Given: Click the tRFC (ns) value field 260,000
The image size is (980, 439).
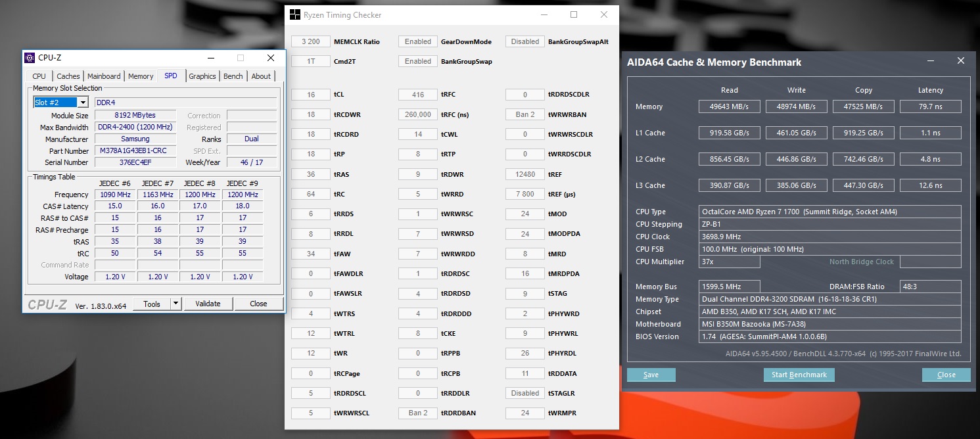Looking at the screenshot, I should [418, 114].
